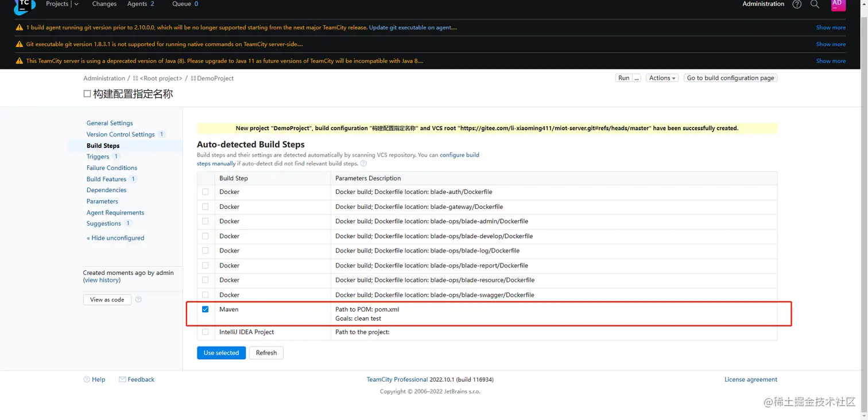Click Show more for Java 8 warning

(831, 61)
